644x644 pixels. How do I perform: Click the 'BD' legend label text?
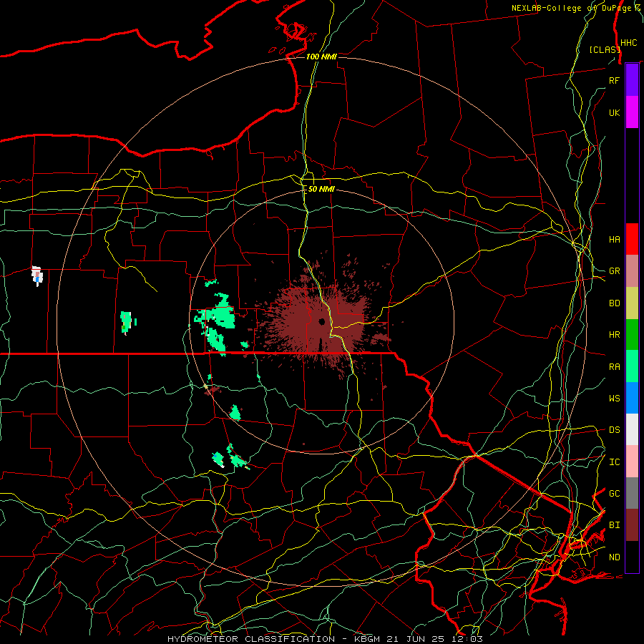(x=614, y=303)
